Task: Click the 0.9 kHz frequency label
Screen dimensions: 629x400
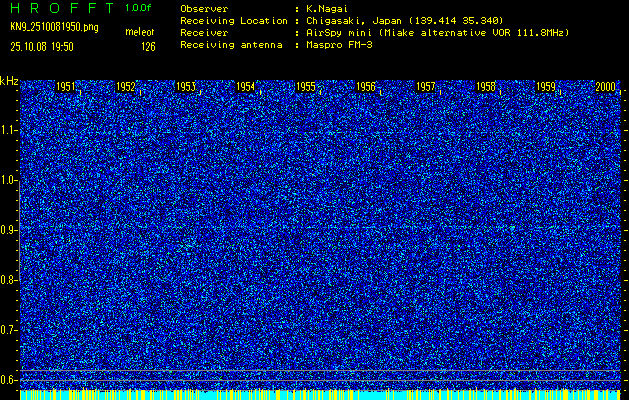Action: click(x=9, y=230)
